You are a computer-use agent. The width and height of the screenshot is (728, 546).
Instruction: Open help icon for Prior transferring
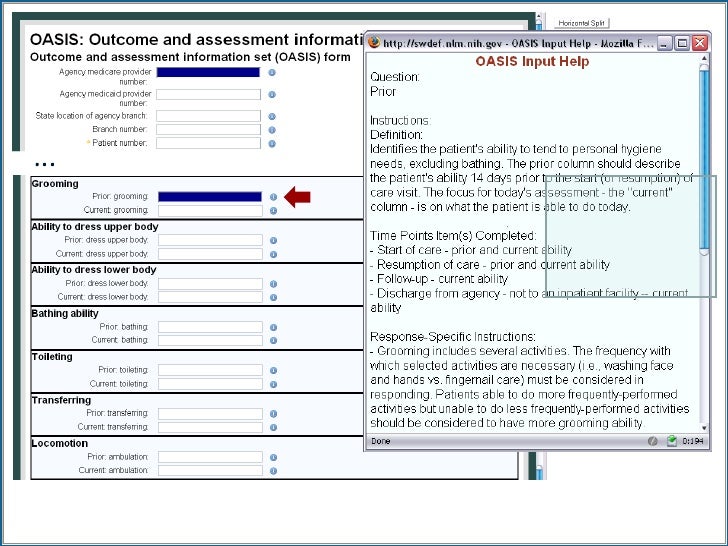(273, 414)
